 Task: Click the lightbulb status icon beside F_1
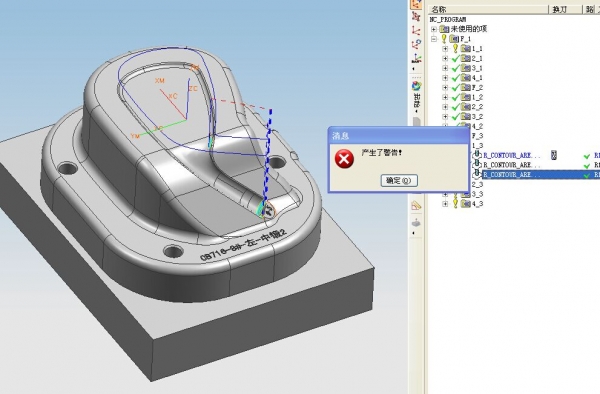coord(444,39)
